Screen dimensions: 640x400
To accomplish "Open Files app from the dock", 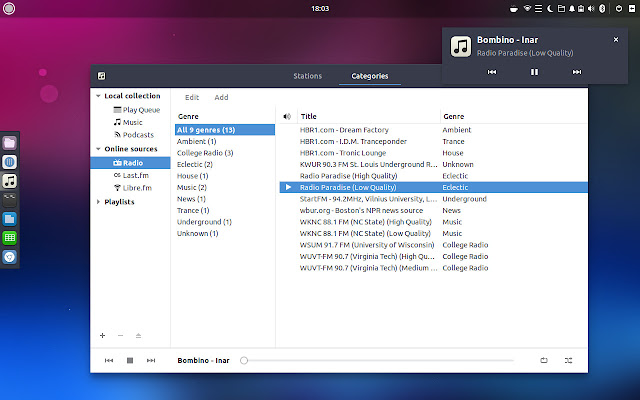I will click(9, 143).
